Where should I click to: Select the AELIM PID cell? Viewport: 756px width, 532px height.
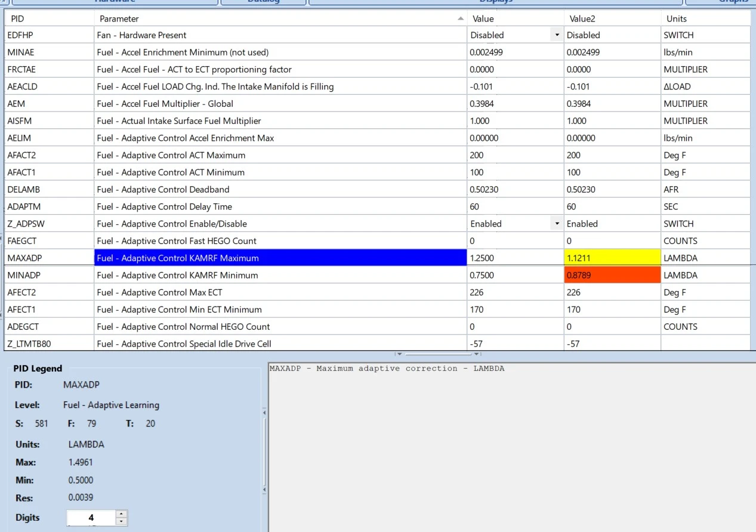50,138
